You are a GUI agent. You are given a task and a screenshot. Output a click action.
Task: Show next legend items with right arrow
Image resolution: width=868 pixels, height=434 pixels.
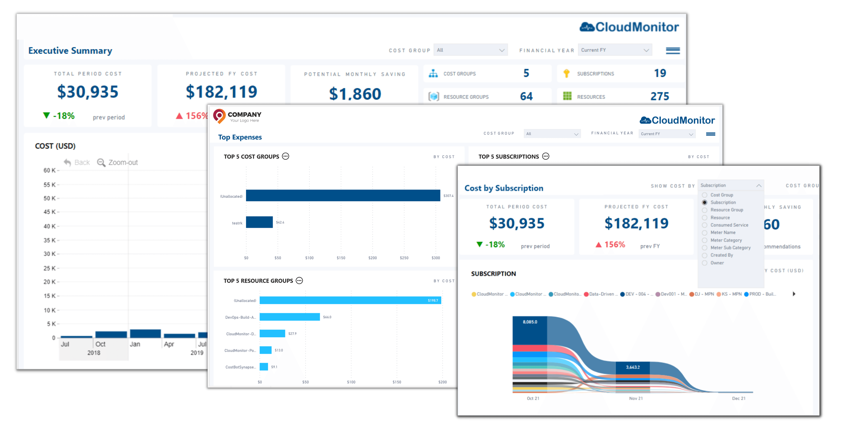point(794,294)
